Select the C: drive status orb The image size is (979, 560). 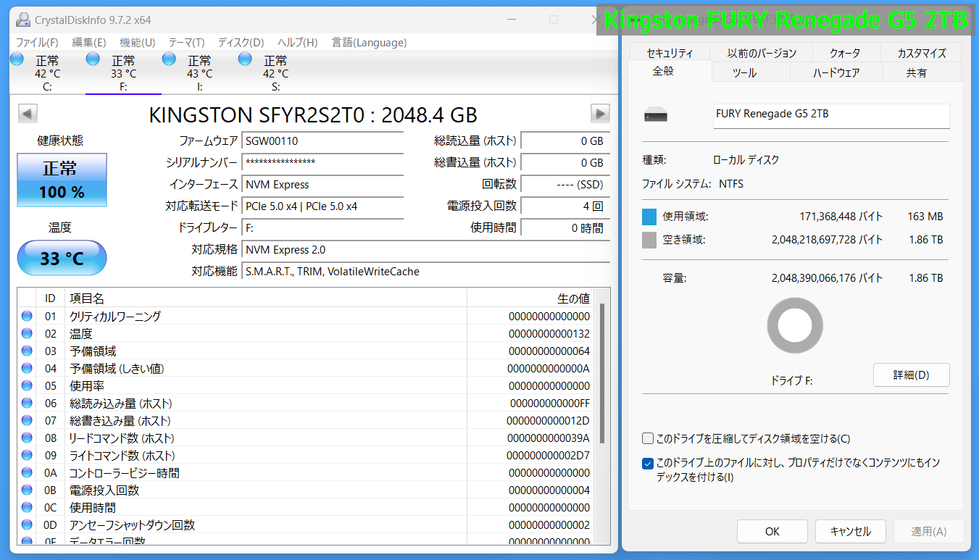pyautogui.click(x=17, y=59)
